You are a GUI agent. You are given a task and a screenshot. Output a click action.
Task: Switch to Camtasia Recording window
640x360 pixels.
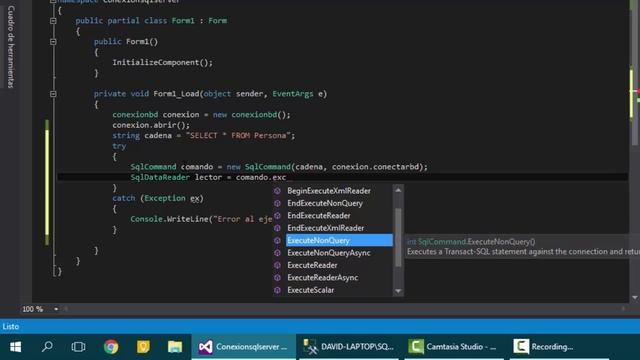point(559,347)
